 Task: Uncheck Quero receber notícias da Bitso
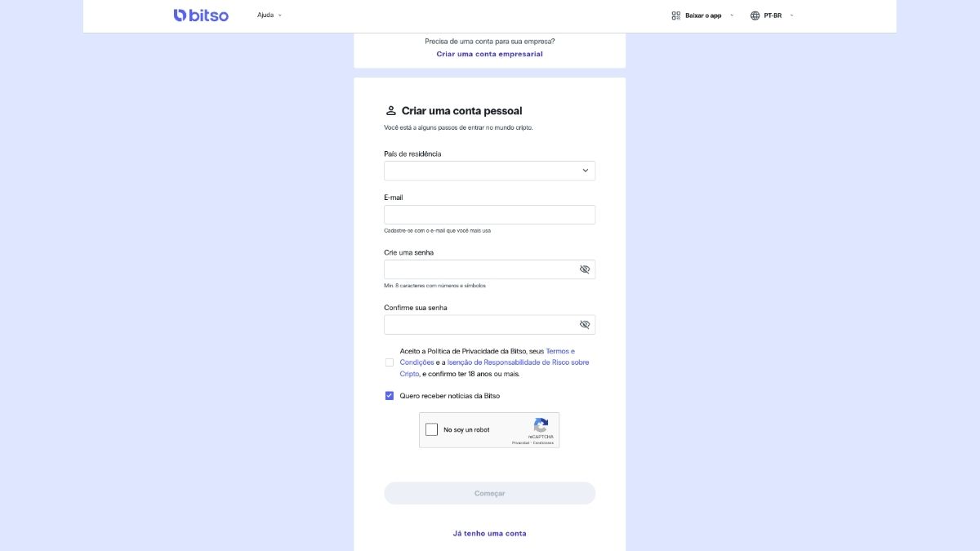tap(390, 396)
